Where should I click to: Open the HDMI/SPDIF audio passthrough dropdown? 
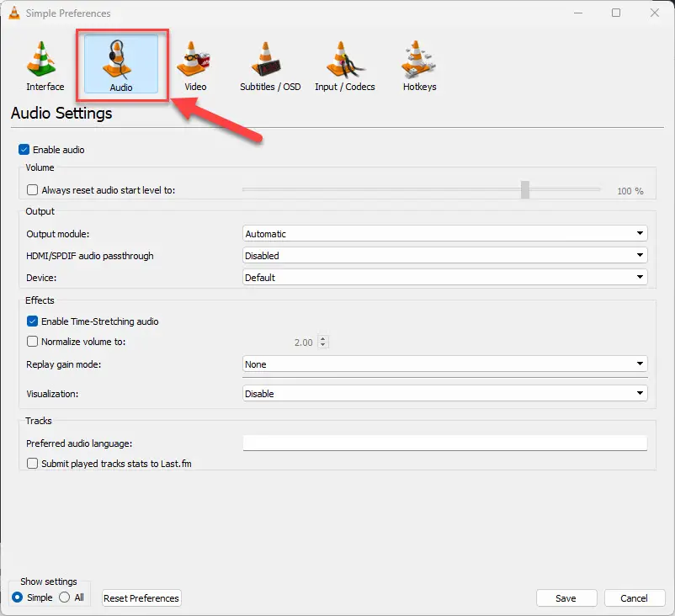pyautogui.click(x=444, y=256)
